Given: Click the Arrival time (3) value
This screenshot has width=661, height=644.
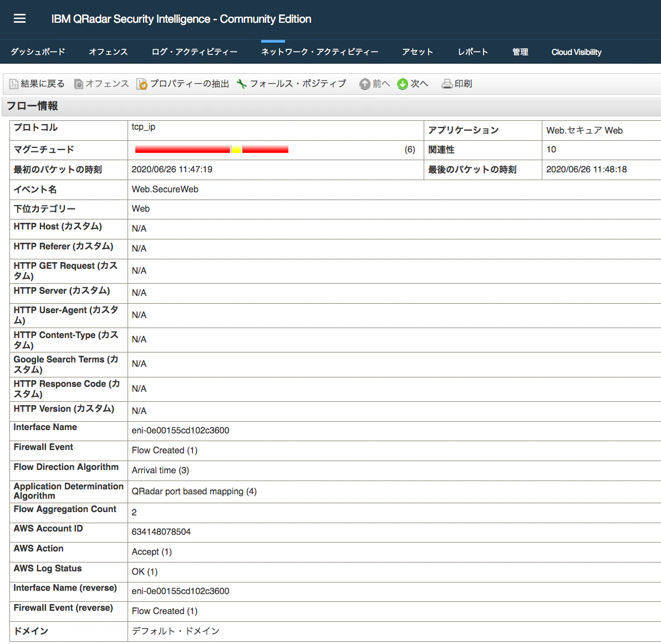Looking at the screenshot, I should tap(160, 470).
